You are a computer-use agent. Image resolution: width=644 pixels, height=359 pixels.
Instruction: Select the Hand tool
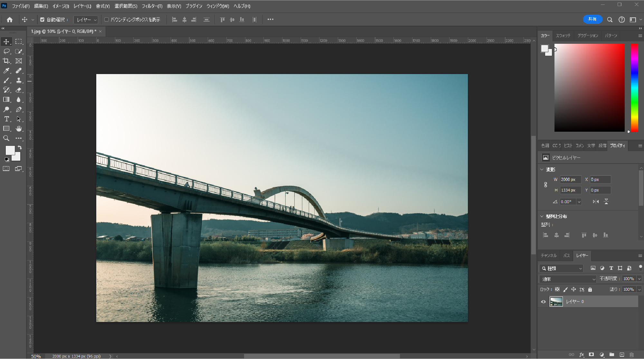(x=19, y=128)
